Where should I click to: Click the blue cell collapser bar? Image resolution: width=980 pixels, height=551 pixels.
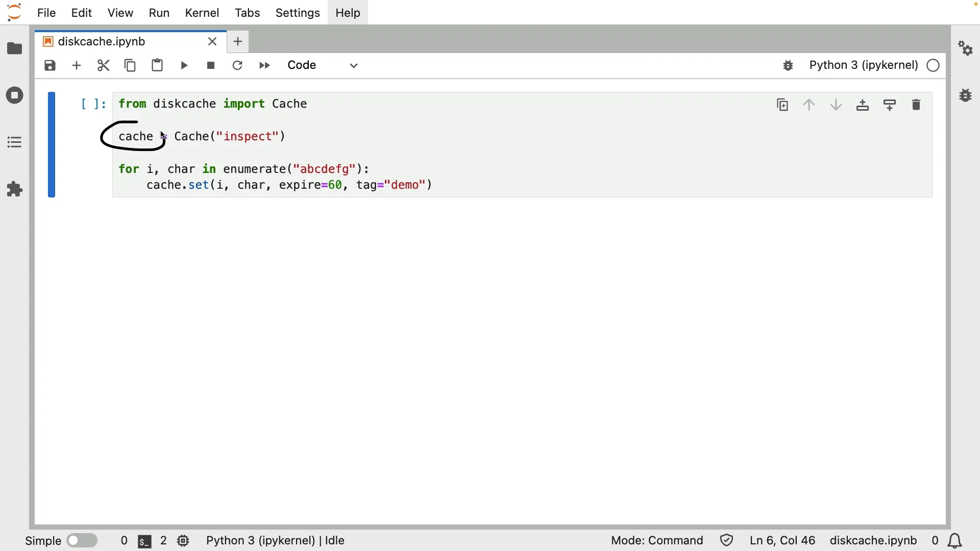pyautogui.click(x=52, y=145)
